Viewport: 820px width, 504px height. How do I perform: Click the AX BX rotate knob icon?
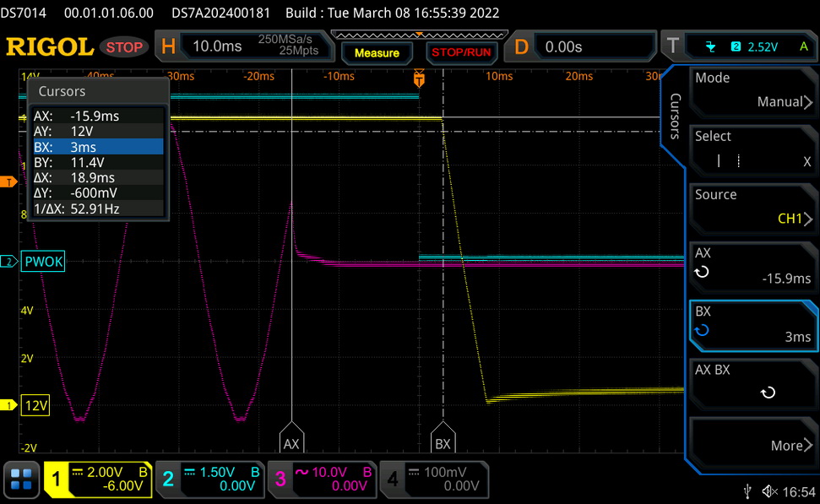point(768,392)
